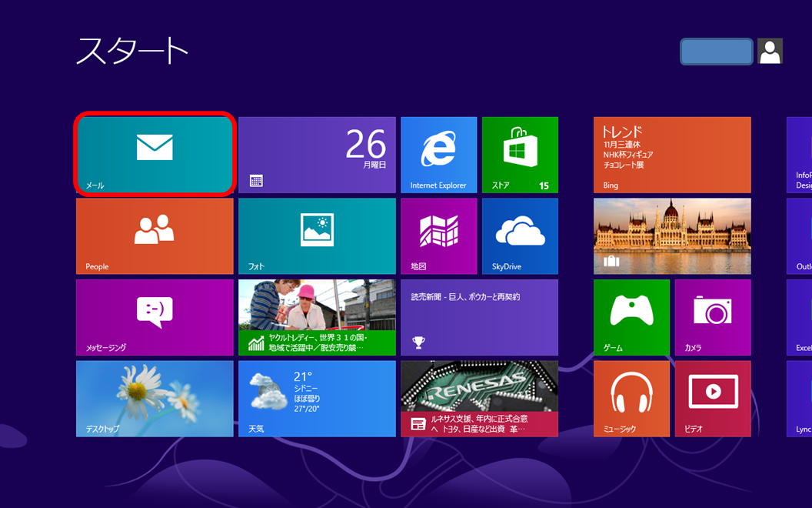The width and height of the screenshot is (812, 508).
Task: Click the user account picture
Action: click(x=770, y=52)
